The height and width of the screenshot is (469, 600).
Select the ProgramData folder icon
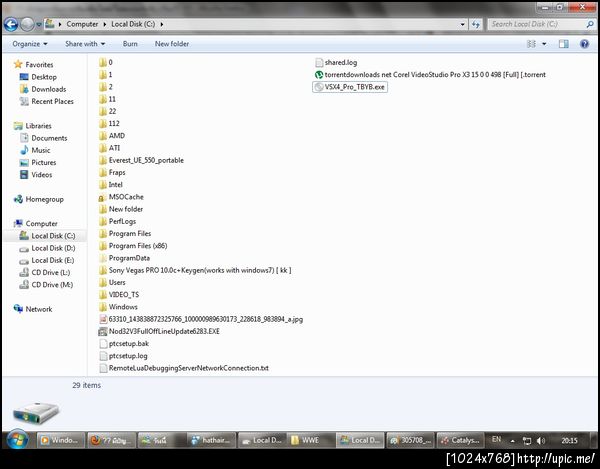[x=103, y=258]
